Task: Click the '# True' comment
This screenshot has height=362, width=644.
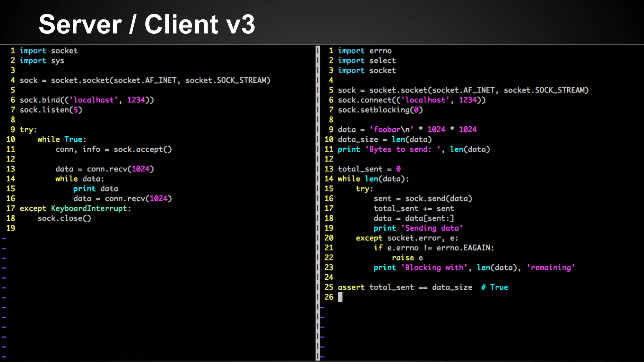Action: pos(495,287)
